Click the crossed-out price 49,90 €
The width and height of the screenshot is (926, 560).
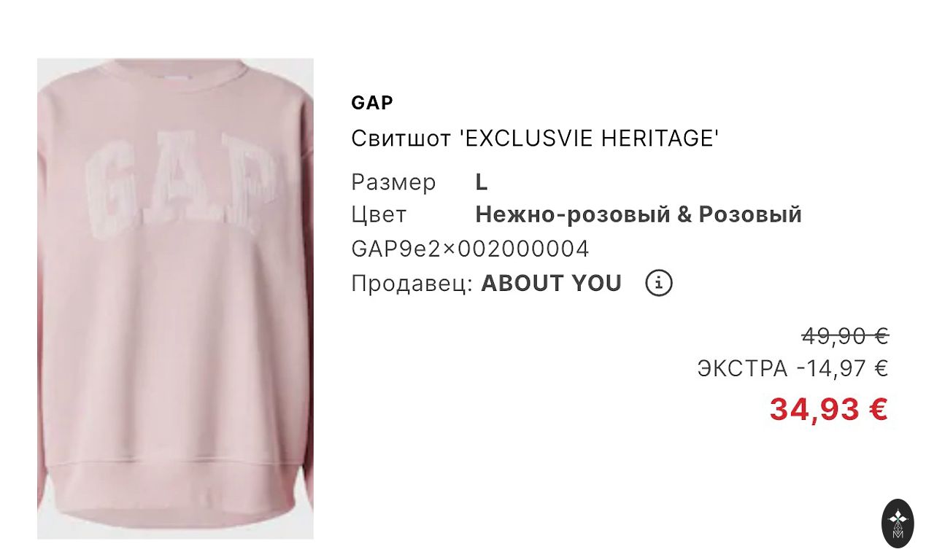click(x=845, y=336)
